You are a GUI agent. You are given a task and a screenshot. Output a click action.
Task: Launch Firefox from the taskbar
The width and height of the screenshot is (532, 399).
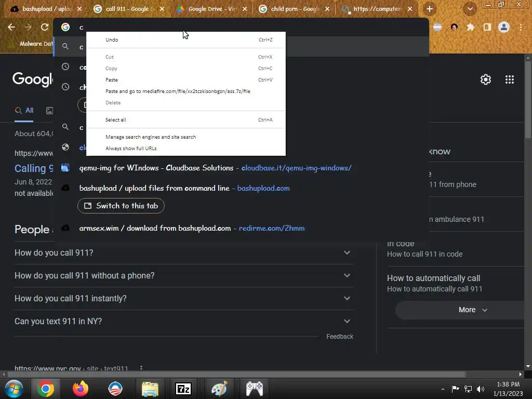(x=81, y=389)
